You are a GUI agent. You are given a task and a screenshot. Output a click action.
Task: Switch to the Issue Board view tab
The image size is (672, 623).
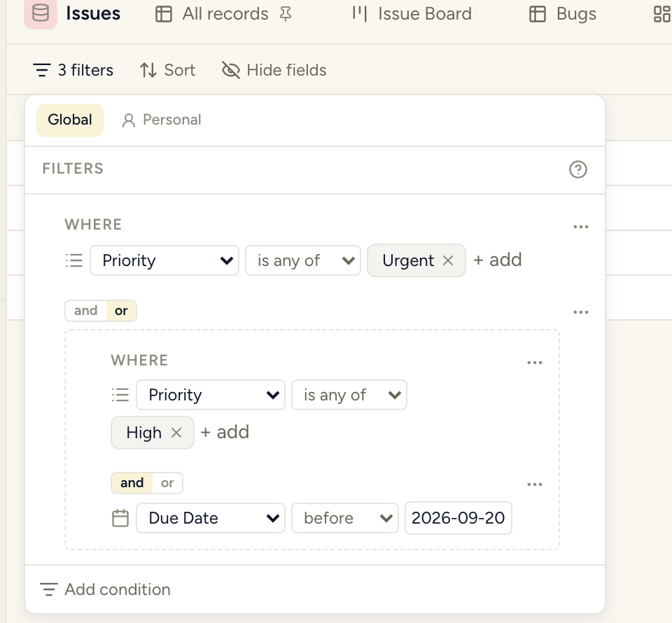412,14
